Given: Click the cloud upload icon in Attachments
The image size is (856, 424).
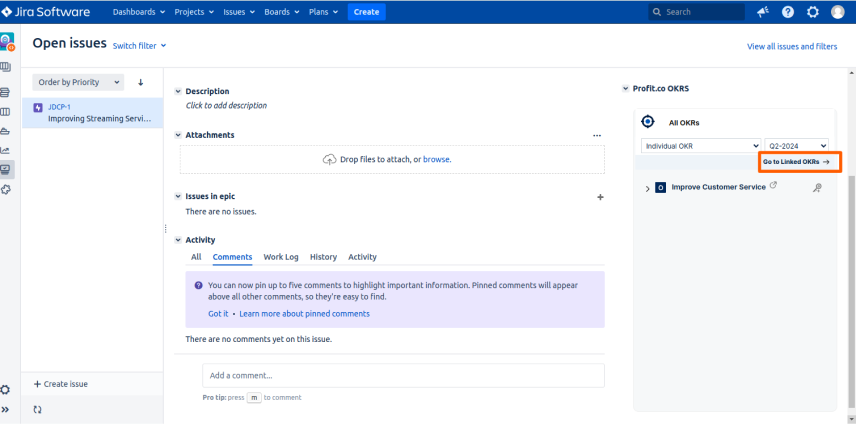Looking at the screenshot, I should [329, 160].
